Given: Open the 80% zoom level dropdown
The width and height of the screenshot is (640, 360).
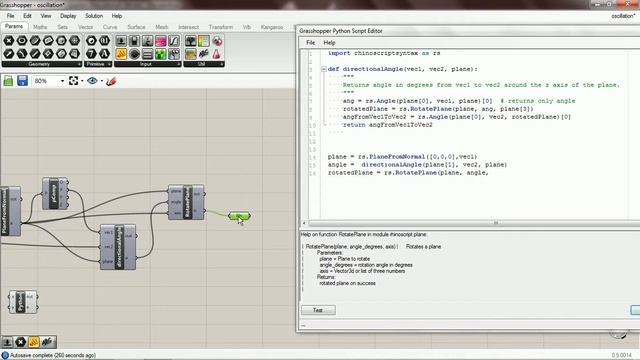Looking at the screenshot, I should (x=62, y=81).
